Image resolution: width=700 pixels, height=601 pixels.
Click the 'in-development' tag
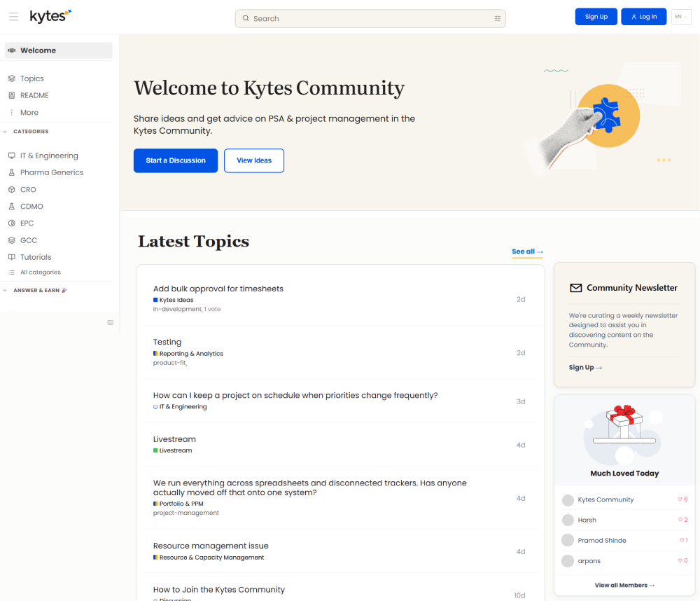click(x=177, y=309)
